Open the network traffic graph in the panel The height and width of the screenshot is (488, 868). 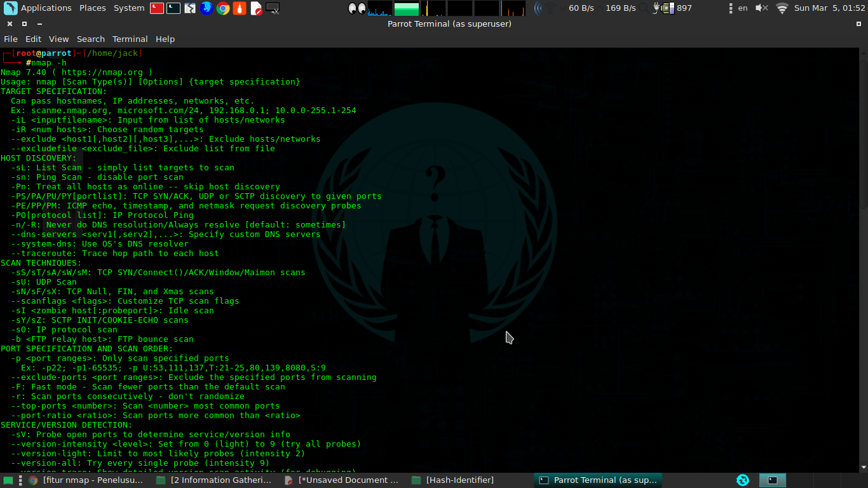[x=379, y=9]
